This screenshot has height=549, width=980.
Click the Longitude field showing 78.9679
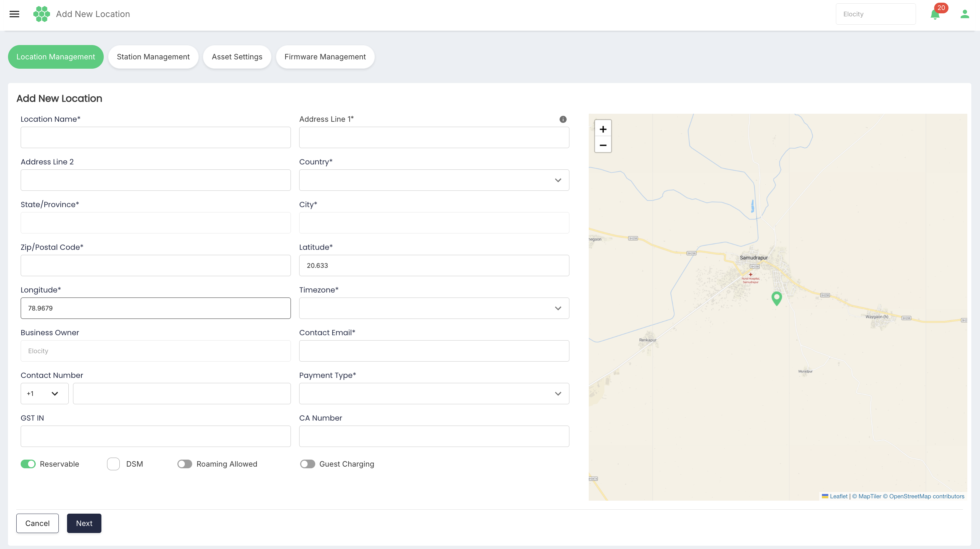click(155, 308)
